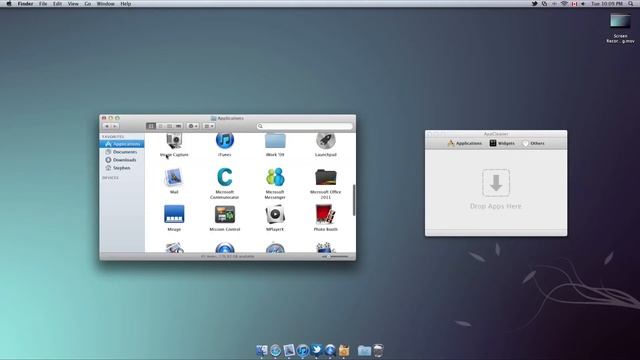Click the volume icon in menu bar

point(583,4)
